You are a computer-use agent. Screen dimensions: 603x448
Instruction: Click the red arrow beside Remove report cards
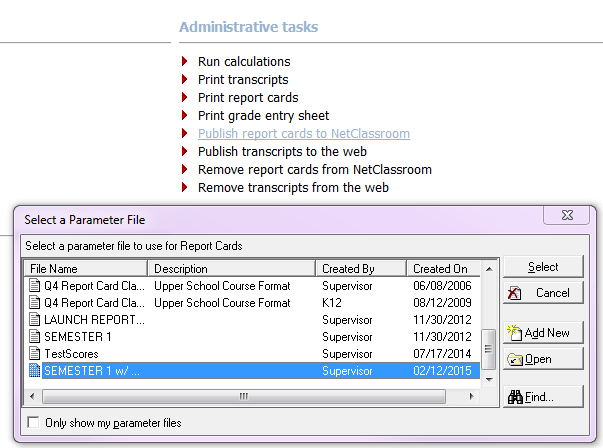coord(185,169)
